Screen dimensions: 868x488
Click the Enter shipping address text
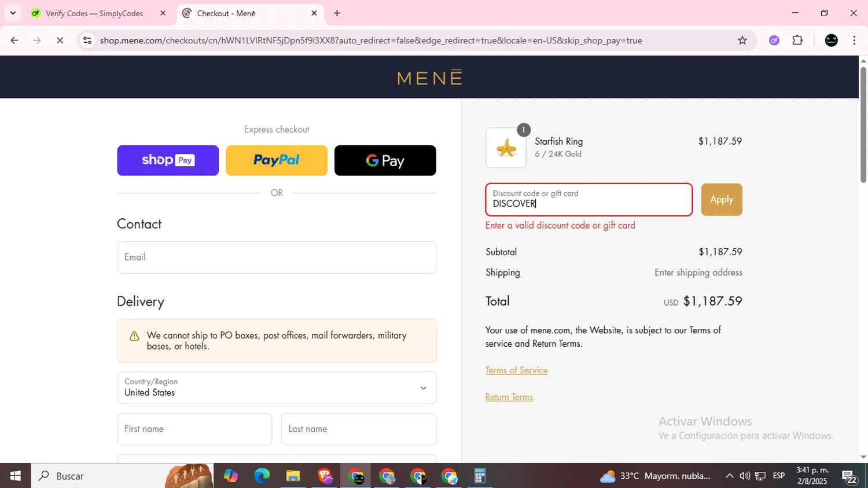tap(698, 273)
